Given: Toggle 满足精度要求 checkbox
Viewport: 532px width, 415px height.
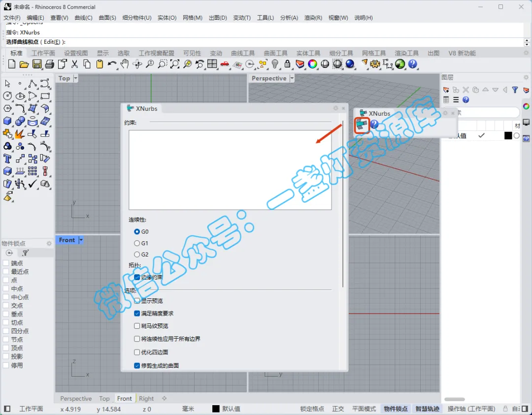Looking at the screenshot, I should (137, 313).
